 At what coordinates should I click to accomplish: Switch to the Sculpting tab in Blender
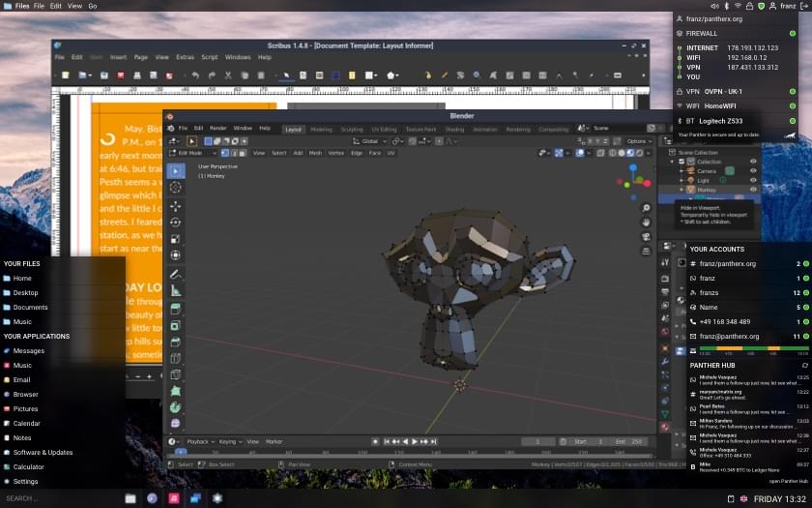tap(352, 129)
